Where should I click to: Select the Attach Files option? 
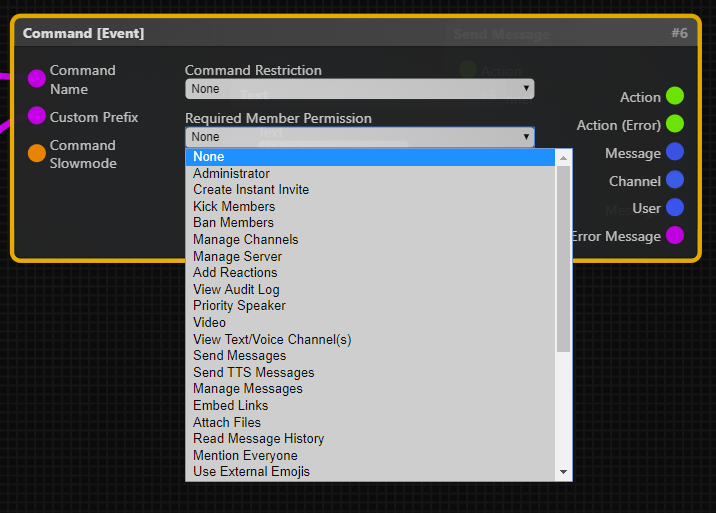(370, 422)
